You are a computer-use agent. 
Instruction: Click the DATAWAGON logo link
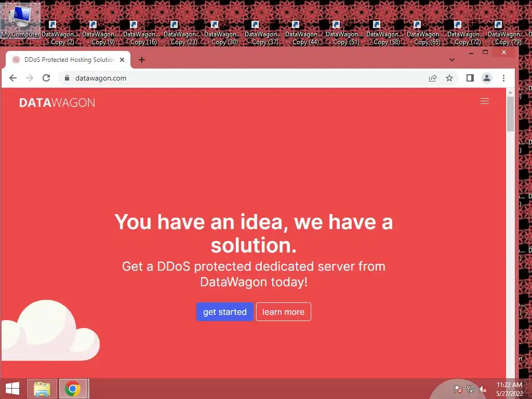(x=57, y=103)
